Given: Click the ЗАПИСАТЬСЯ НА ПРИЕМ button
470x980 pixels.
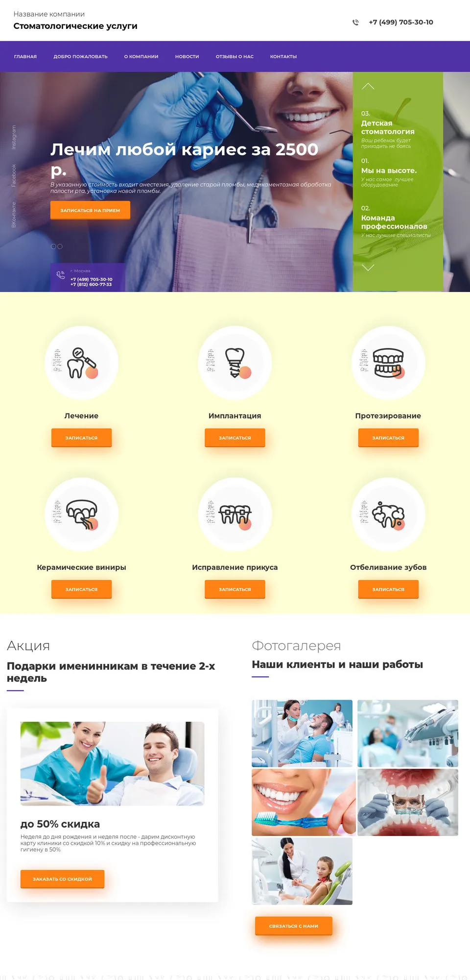Looking at the screenshot, I should click(90, 210).
